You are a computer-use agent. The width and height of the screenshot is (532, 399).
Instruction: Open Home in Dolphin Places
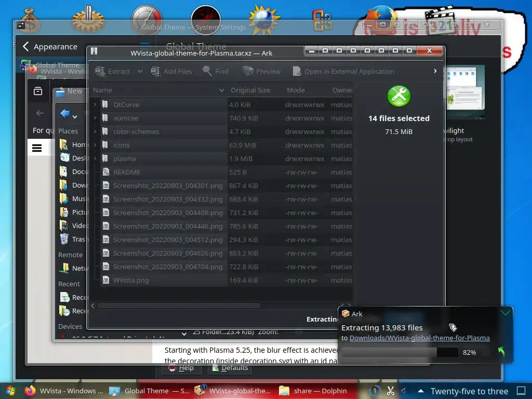[73, 145]
